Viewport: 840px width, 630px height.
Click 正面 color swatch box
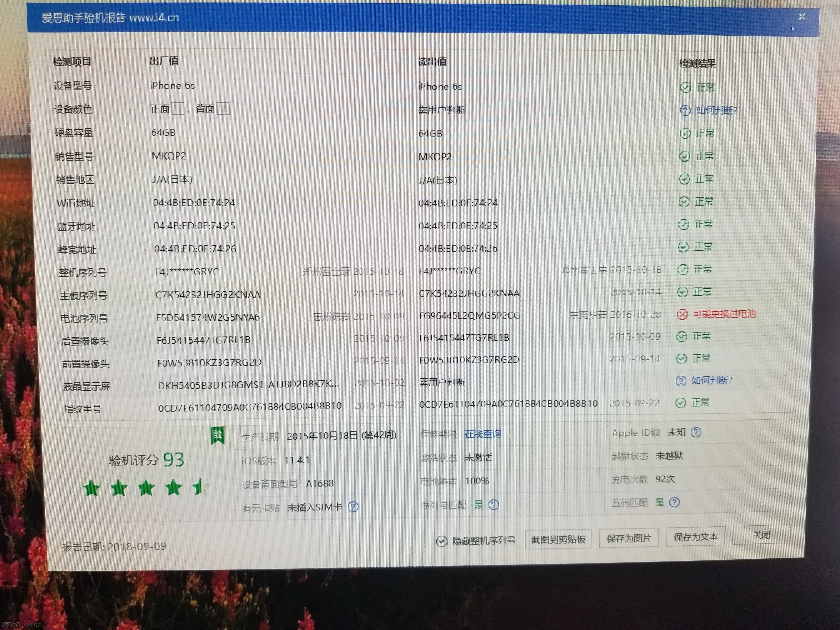[x=178, y=109]
